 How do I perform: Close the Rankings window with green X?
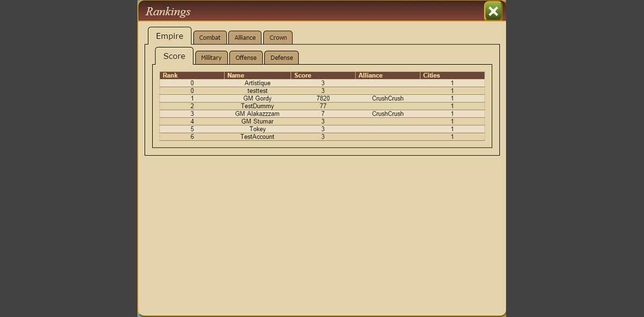[x=493, y=11]
